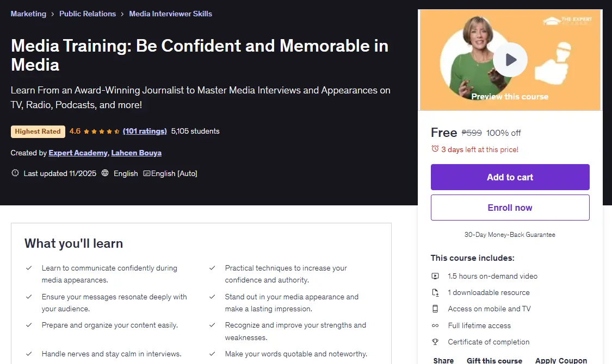Click 'Full lifetime access' text
The height and width of the screenshot is (364, 612).
coord(479,325)
